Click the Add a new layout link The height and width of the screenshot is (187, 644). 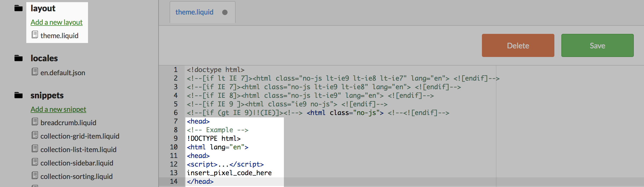pyautogui.click(x=56, y=22)
